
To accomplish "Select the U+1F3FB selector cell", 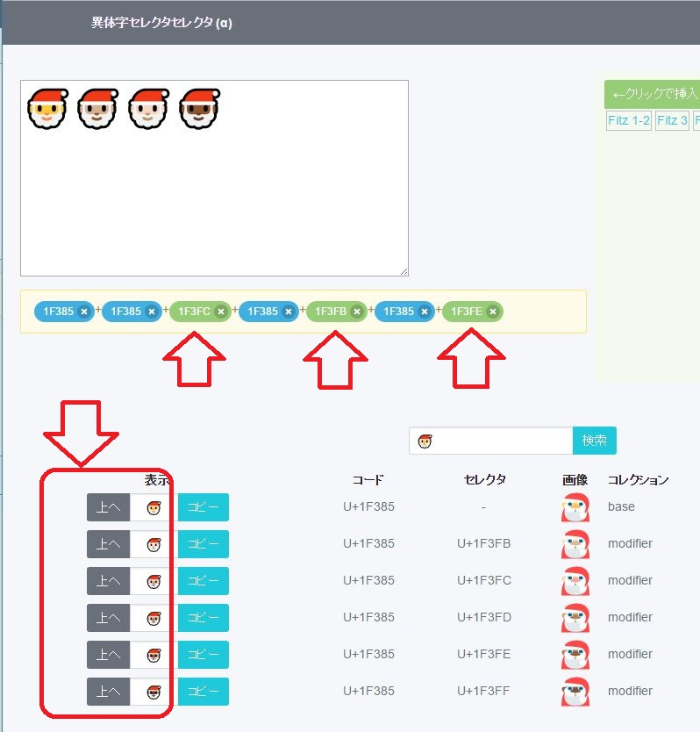I will [484, 544].
